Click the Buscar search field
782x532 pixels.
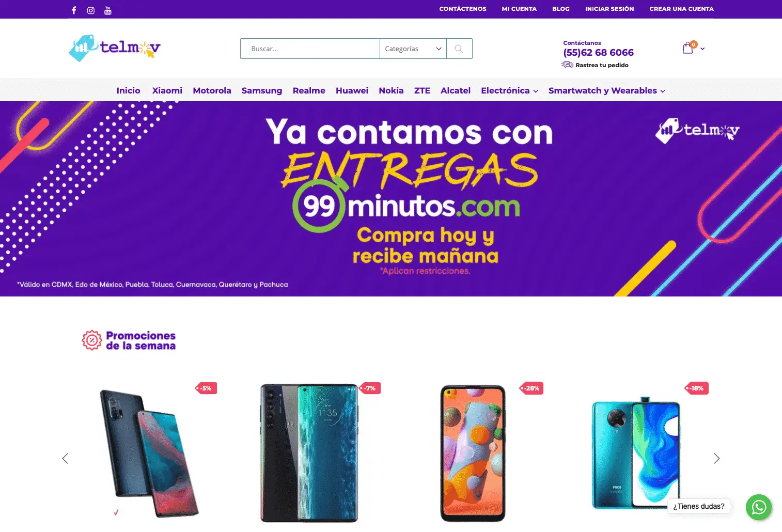(310, 49)
